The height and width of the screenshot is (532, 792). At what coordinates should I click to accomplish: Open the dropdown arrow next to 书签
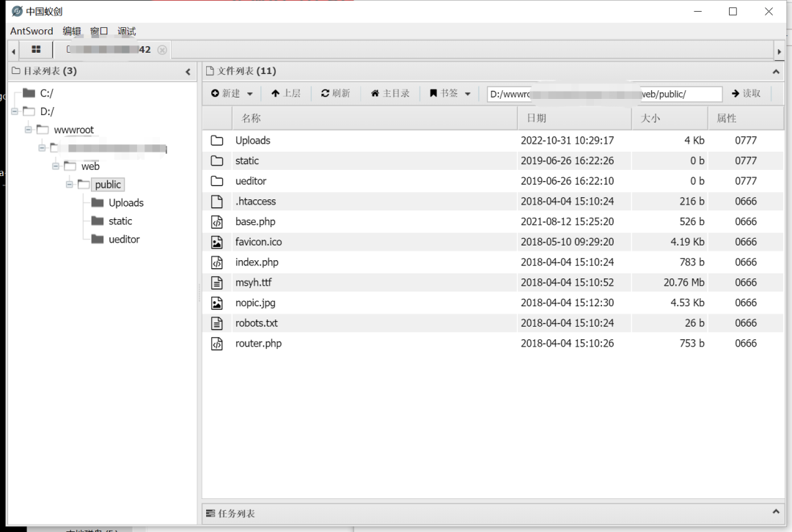tap(466, 93)
